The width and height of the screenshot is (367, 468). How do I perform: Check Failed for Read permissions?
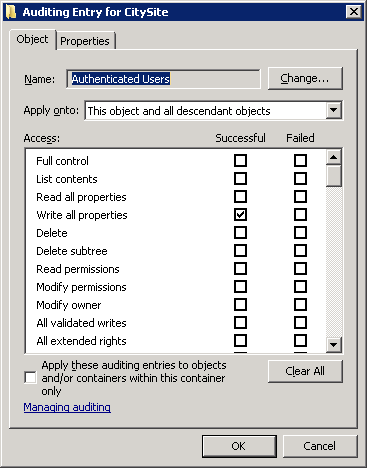[x=300, y=269]
